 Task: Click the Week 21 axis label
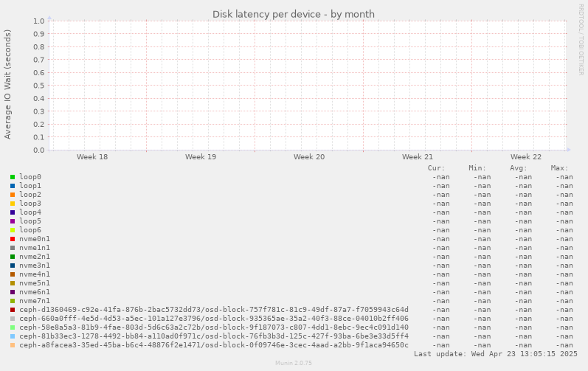[418, 157]
